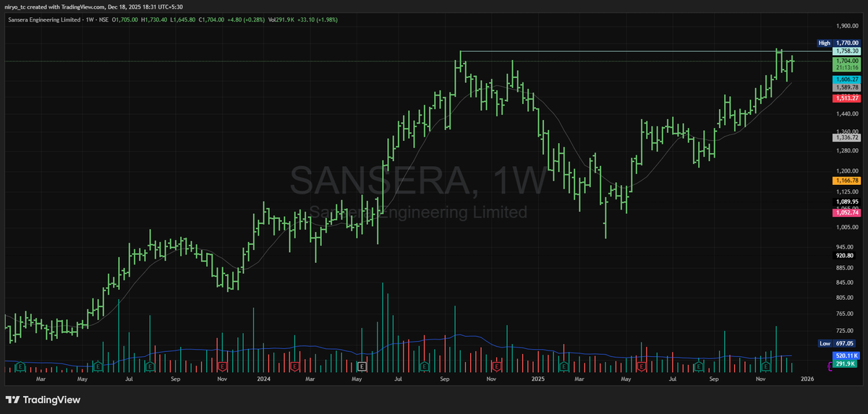Open the earnings marker above the Nov 2023 label

click(221, 366)
